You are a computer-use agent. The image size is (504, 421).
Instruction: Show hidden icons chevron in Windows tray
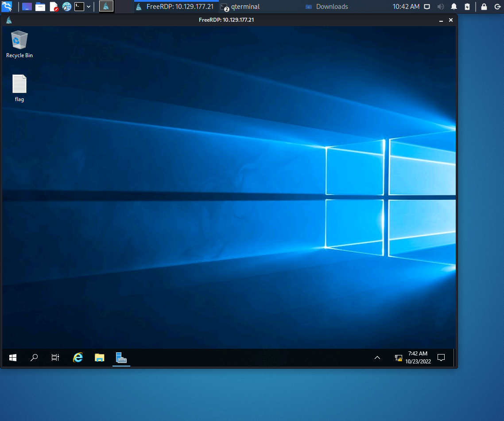(377, 358)
